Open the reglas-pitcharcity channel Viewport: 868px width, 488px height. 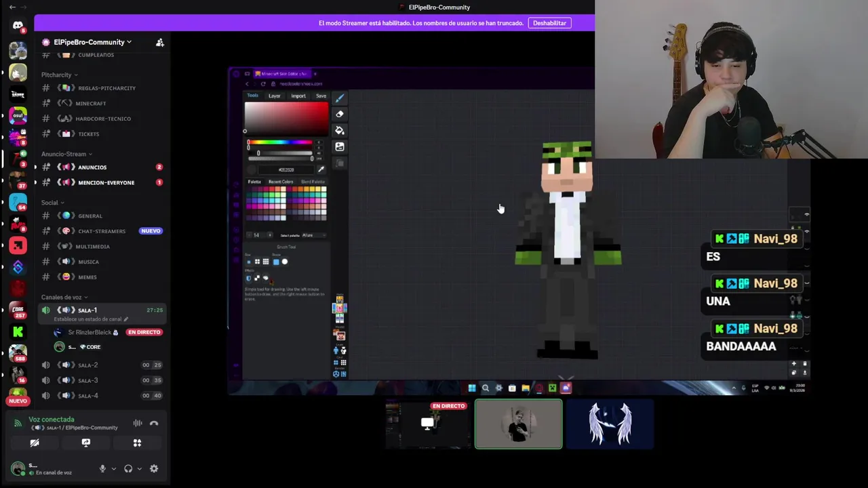(102, 88)
